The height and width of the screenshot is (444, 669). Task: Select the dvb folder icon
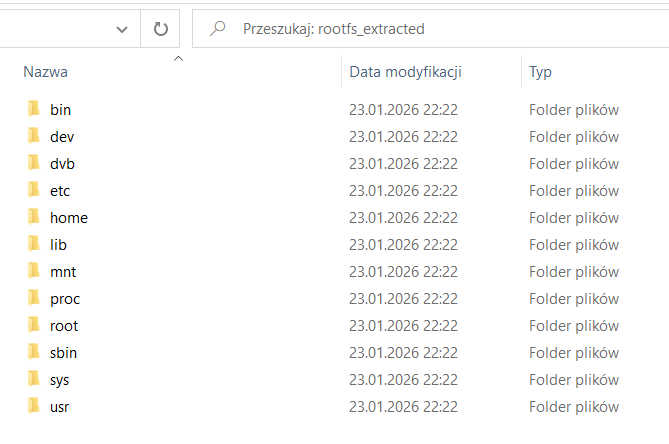tap(34, 163)
